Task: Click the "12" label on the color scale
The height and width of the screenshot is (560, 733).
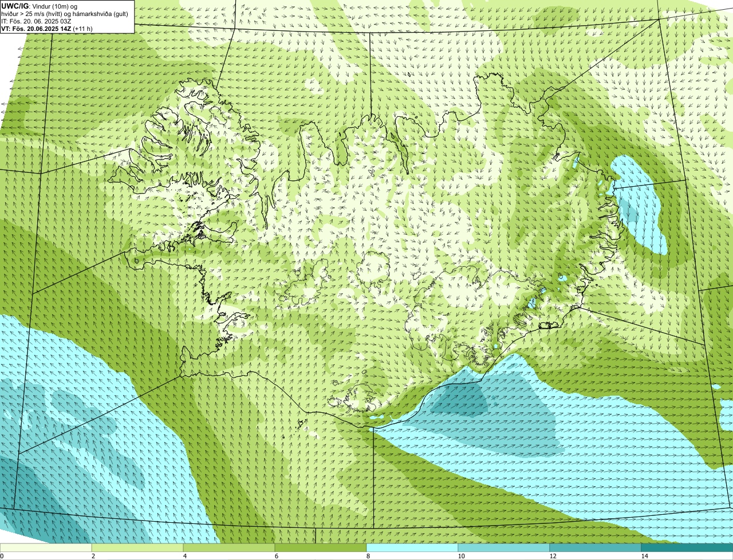Action: coord(553,556)
